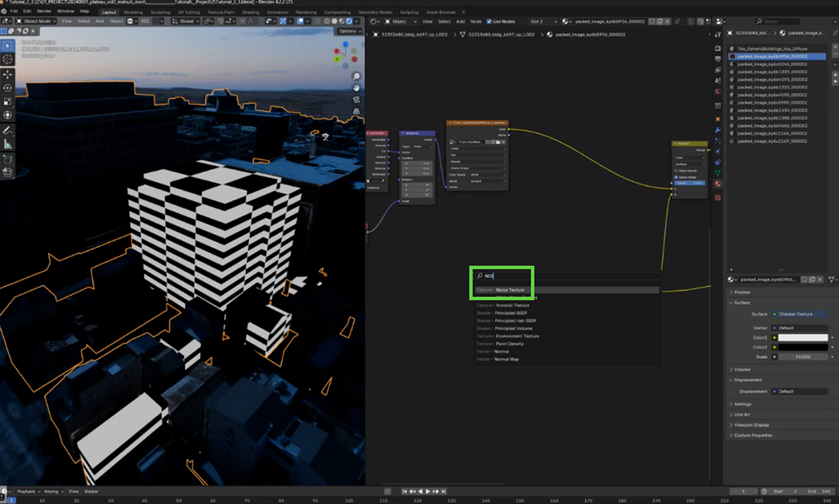Select the Transform tool

click(x=8, y=115)
